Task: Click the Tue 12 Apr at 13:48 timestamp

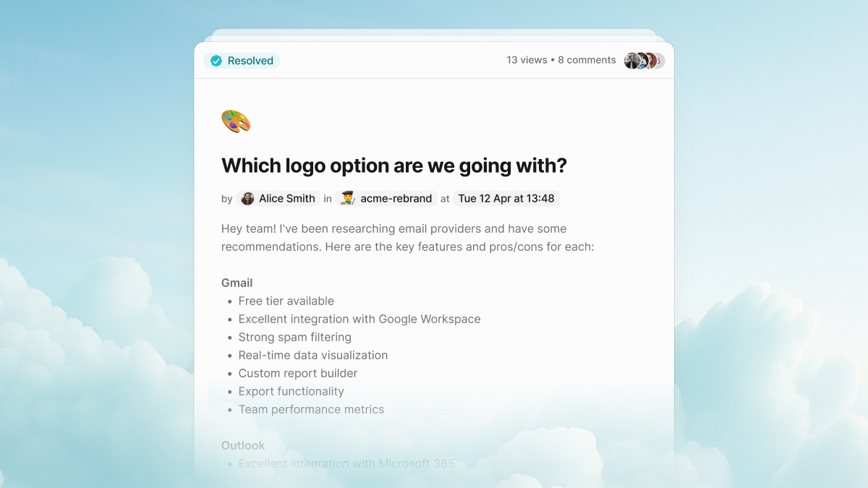Action: pyautogui.click(x=506, y=199)
